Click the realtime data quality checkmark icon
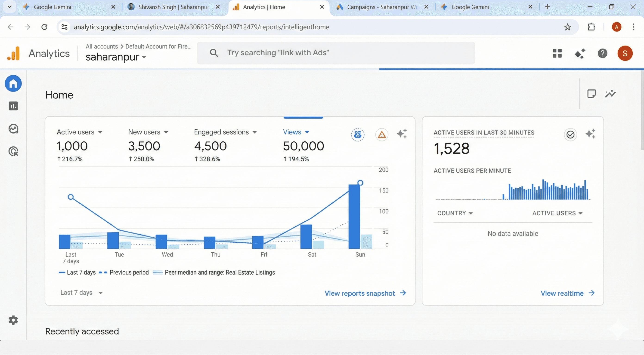This screenshot has width=644, height=355. coord(570,135)
